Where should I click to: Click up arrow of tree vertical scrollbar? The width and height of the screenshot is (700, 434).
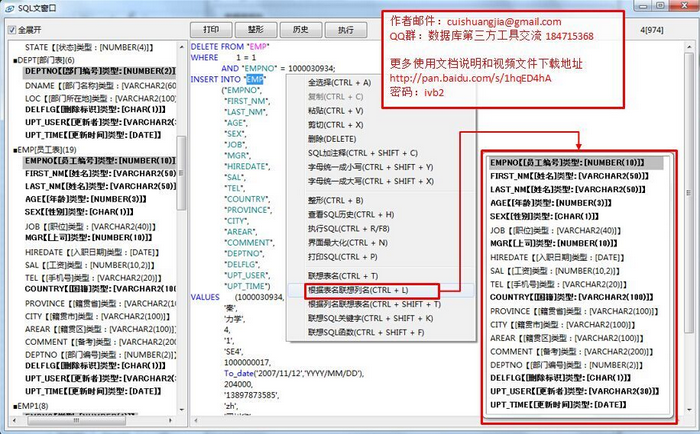pos(181,47)
